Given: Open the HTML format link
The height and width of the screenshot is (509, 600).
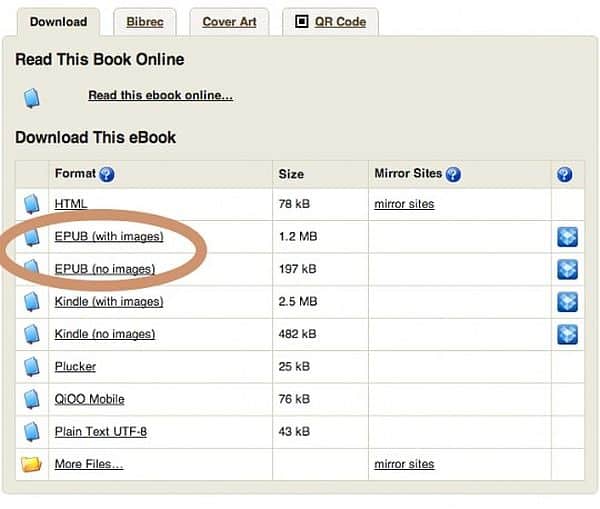Looking at the screenshot, I should pos(71,204).
